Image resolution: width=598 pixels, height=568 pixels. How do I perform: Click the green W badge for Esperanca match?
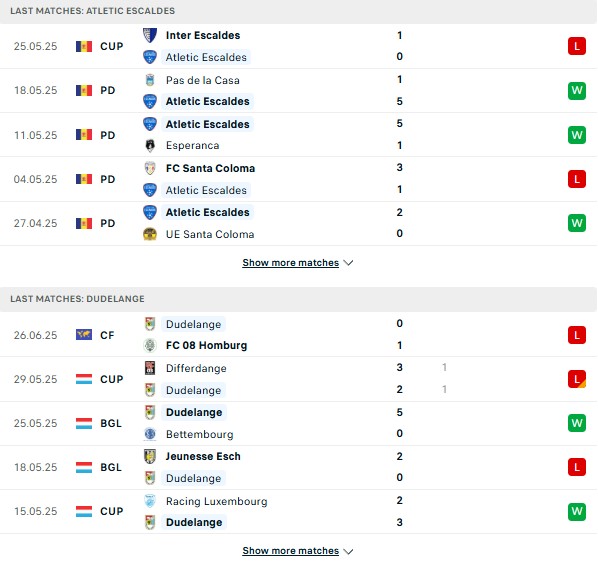pyautogui.click(x=577, y=135)
